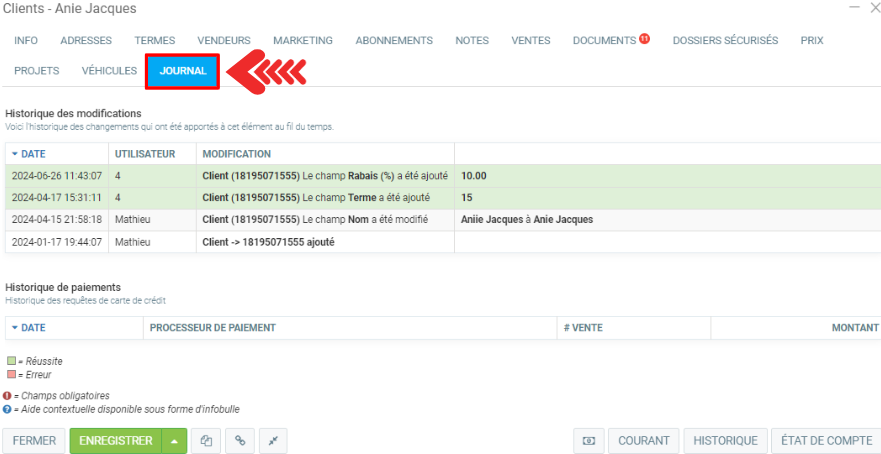The height and width of the screenshot is (454, 881).
Task: Close the client window with X
Action: tap(874, 8)
